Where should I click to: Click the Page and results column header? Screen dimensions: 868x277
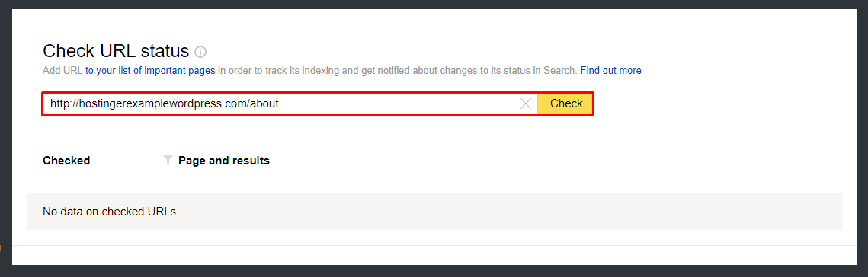tap(223, 161)
